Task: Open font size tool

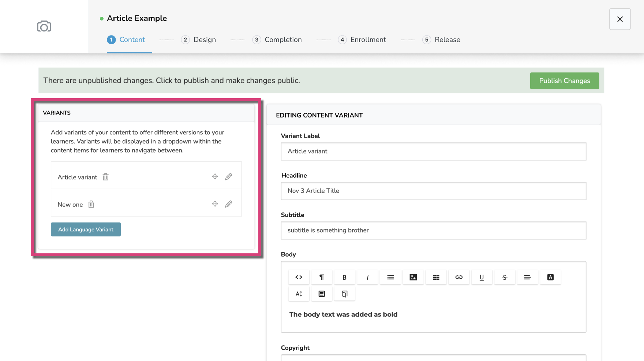Action: click(x=299, y=294)
